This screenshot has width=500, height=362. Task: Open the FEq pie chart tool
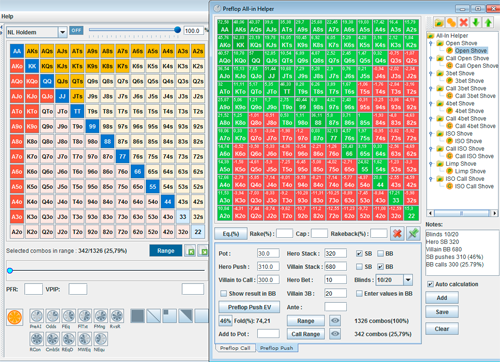pyautogui.click(x=68, y=316)
